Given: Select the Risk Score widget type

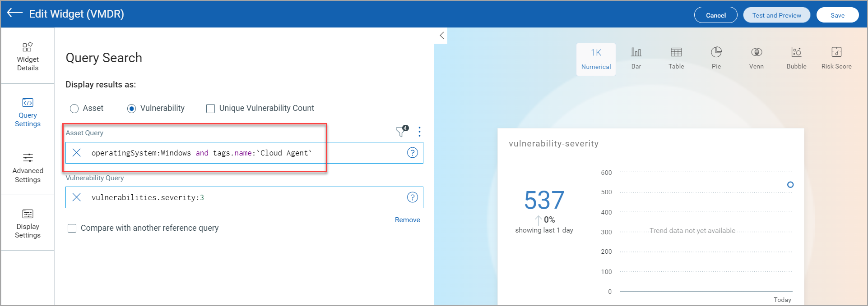Looking at the screenshot, I should point(836,59).
